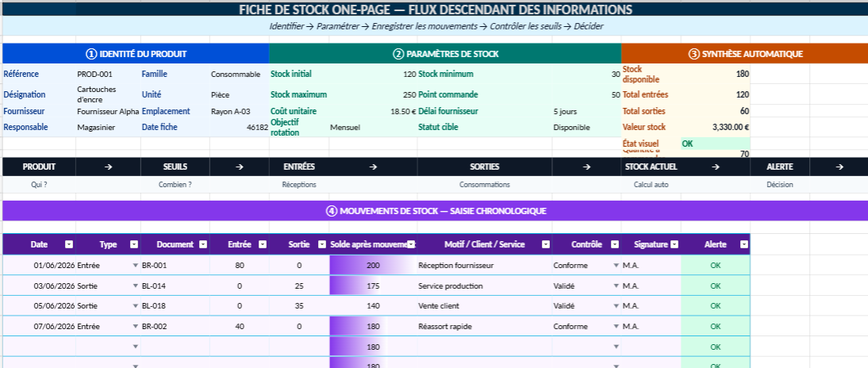Select the PARAMÈTRES DE STOCK section header
Viewport: 868px width, 368px height.
(x=445, y=54)
